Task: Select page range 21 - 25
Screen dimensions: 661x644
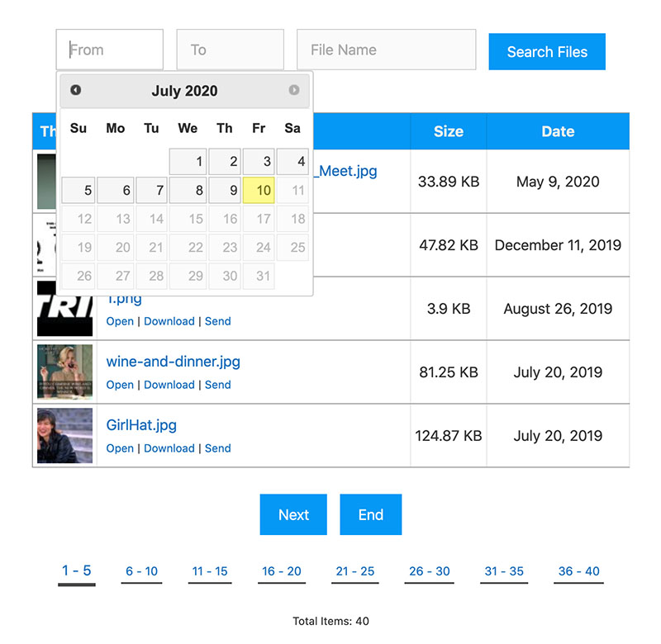Action: 355,571
